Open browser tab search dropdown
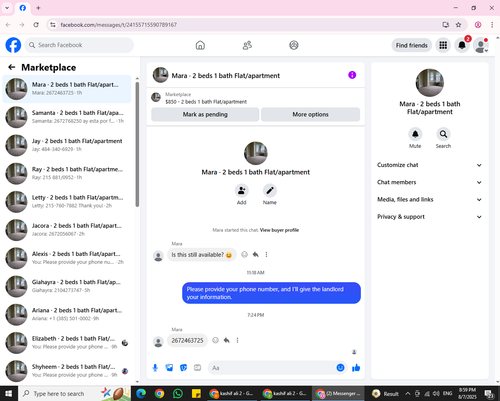The image size is (500, 401). click(x=7, y=8)
